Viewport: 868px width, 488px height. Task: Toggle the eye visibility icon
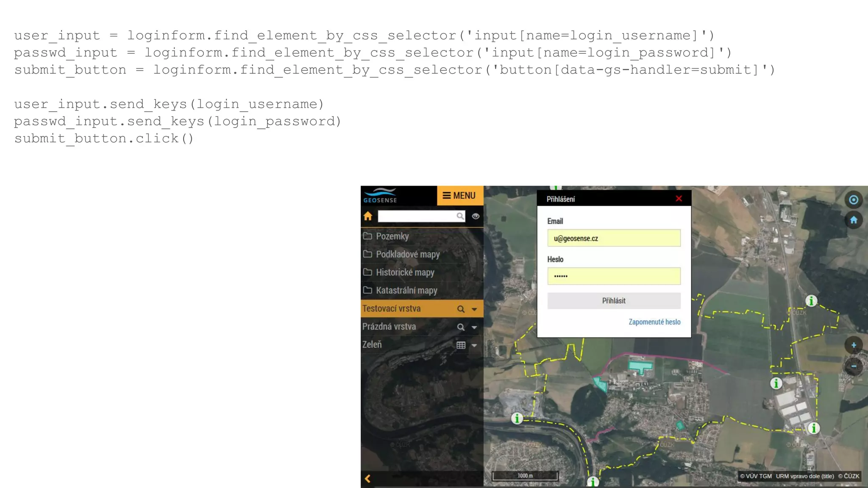(476, 216)
